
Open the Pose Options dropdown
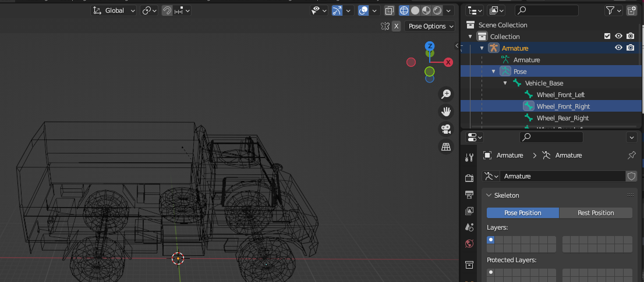430,26
